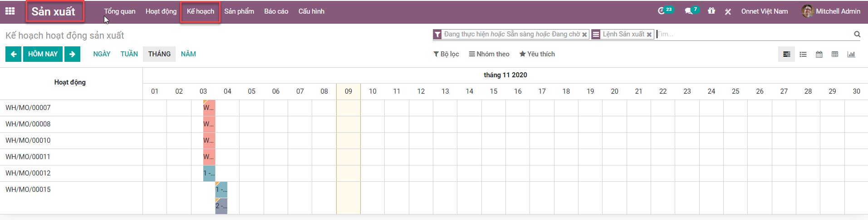The width and height of the screenshot is (868, 220).
Task: Expand the Bộ lọc filters dropdown
Action: click(446, 54)
